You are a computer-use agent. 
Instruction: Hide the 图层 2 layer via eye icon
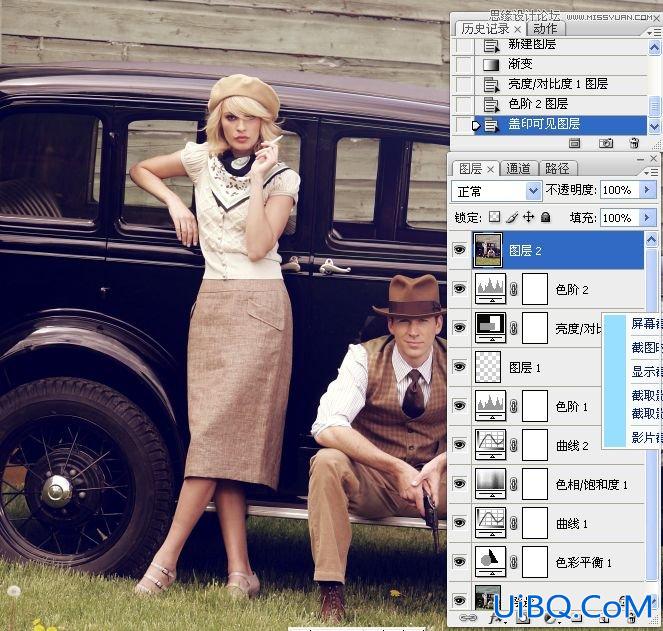click(x=460, y=250)
